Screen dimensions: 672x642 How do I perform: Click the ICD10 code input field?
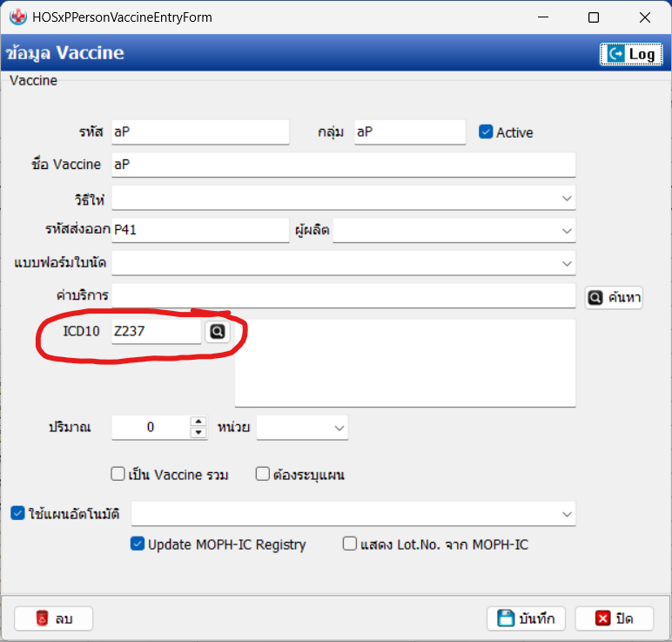[x=156, y=332]
